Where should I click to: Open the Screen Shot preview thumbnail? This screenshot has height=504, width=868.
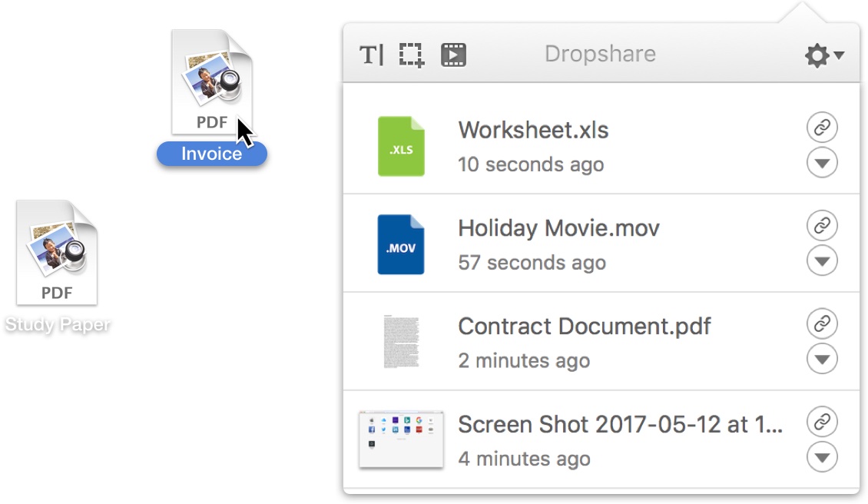tap(401, 439)
